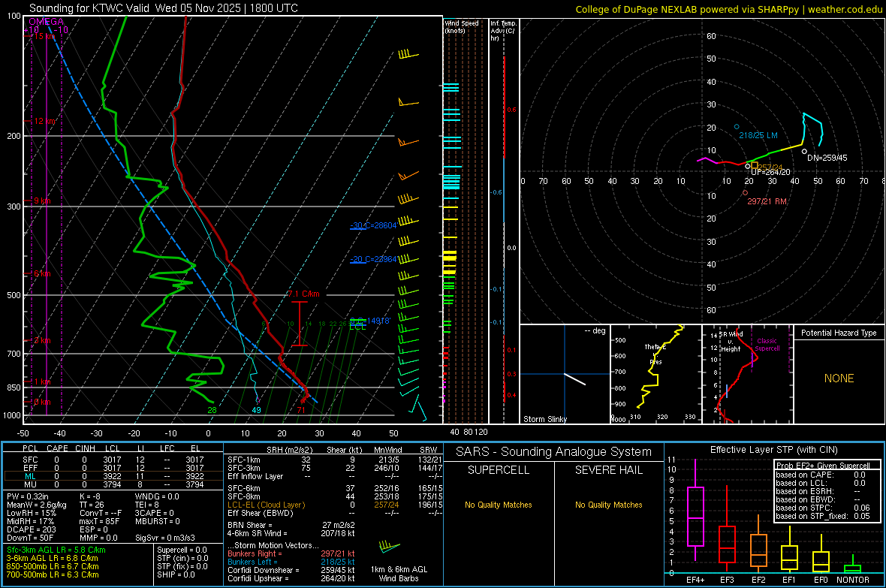886x588 pixels.
Task: Click the '-20 C=23964' level label
Action: point(373,260)
